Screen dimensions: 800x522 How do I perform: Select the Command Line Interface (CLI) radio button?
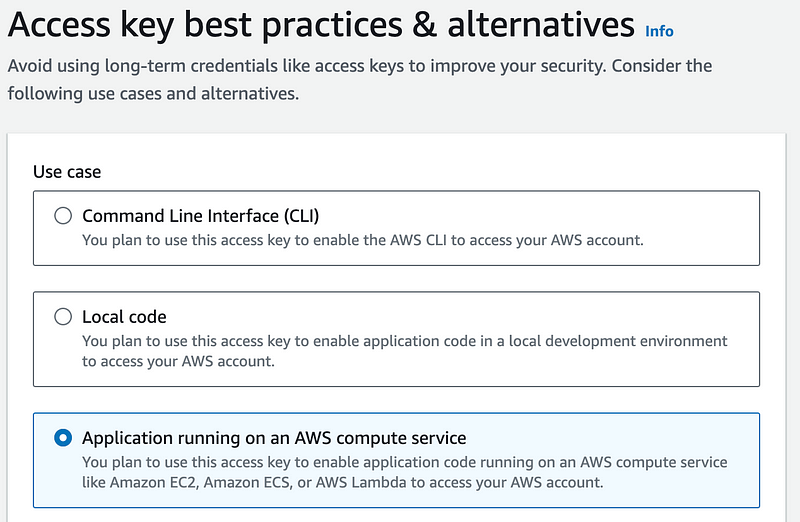[x=63, y=216]
